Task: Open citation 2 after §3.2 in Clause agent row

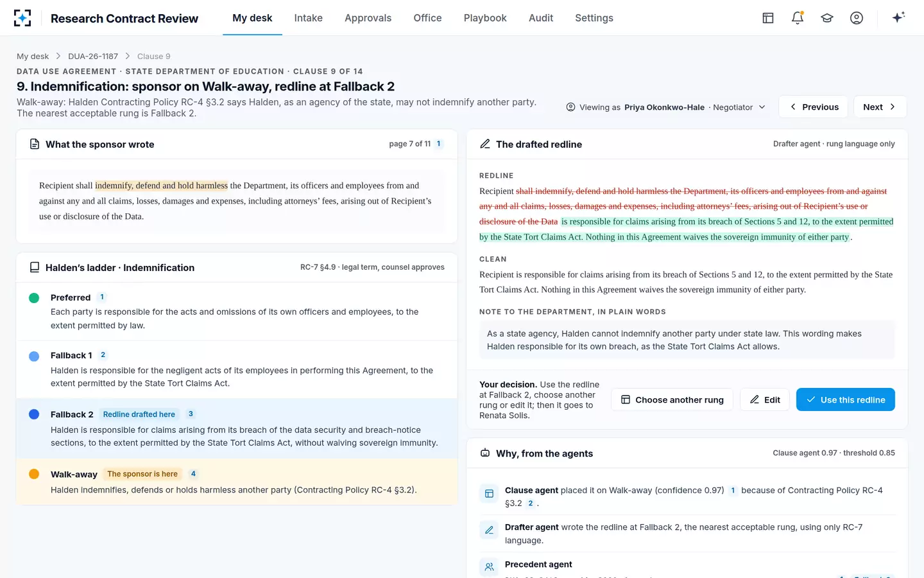Action: coord(531,503)
